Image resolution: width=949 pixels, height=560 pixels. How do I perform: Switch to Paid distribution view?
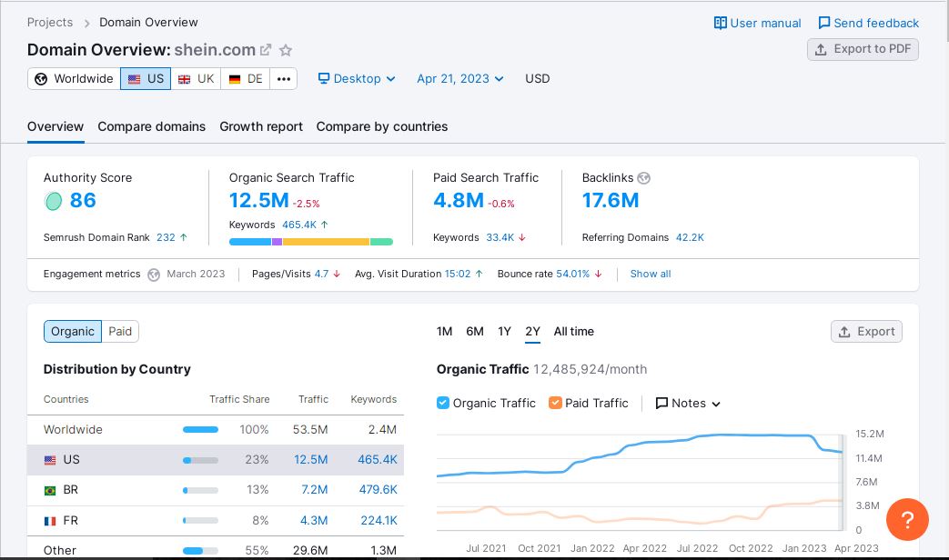(x=120, y=332)
